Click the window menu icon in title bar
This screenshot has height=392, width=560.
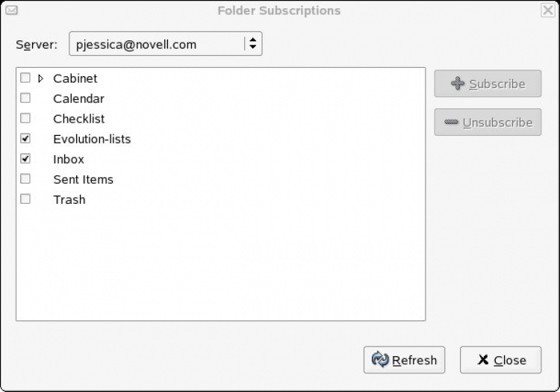pyautogui.click(x=11, y=10)
